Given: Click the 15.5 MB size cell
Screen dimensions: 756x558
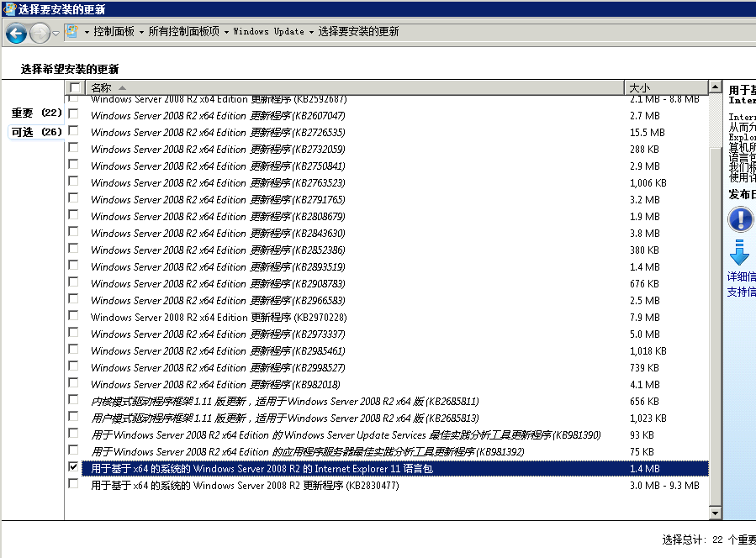Looking at the screenshot, I should coord(647,133).
